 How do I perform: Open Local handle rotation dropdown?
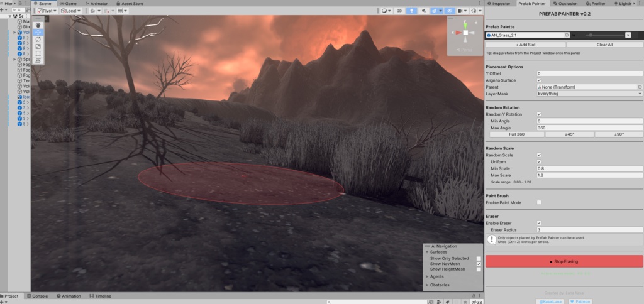[x=71, y=11]
